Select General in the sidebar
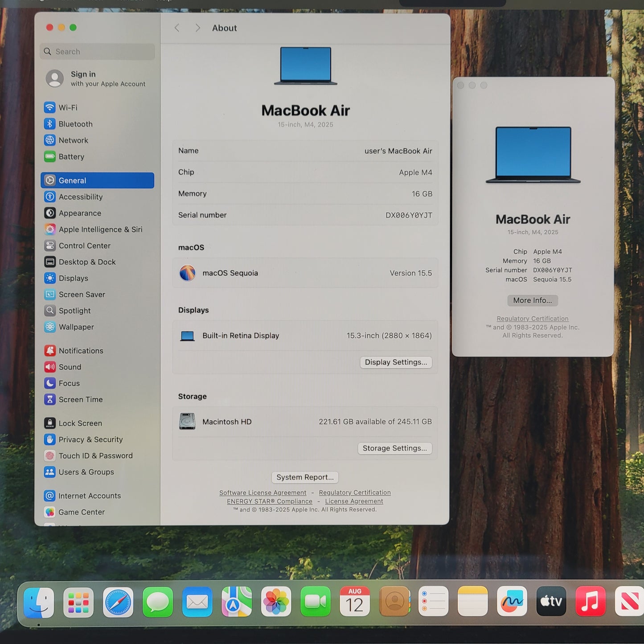Viewport: 644px width, 644px height. click(97, 180)
